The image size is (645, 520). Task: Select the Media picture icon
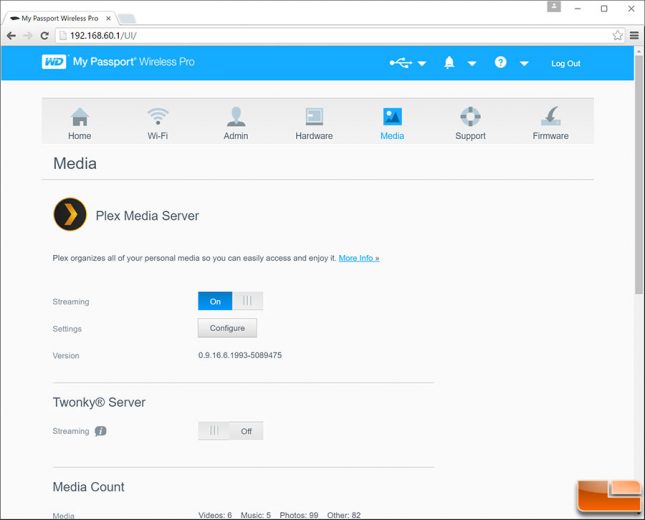[x=392, y=116]
